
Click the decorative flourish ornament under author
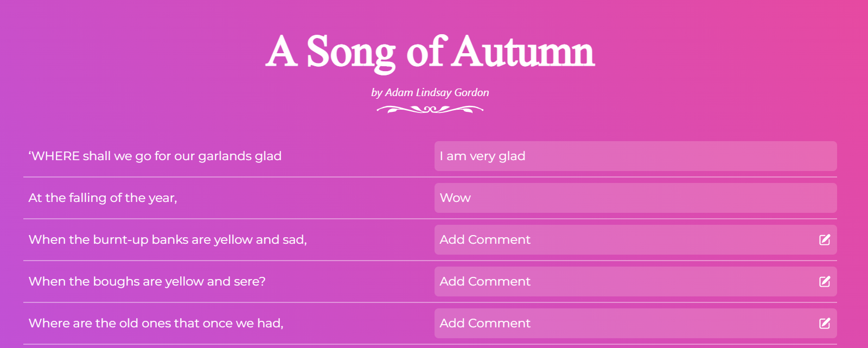click(x=430, y=110)
